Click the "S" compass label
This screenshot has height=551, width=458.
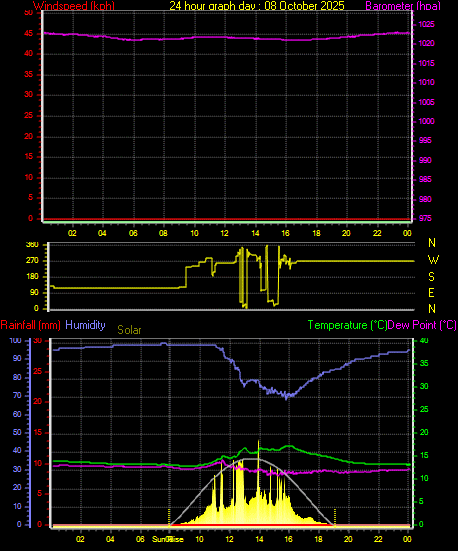[x=431, y=277]
